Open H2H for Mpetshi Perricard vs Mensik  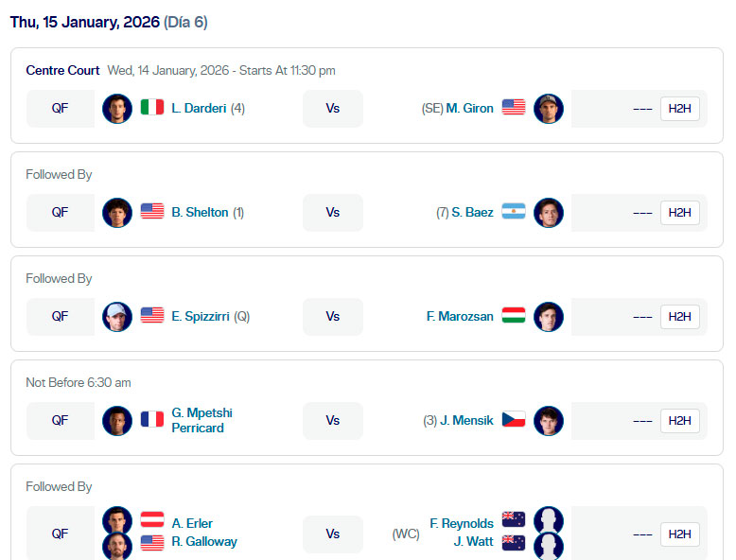[679, 420]
